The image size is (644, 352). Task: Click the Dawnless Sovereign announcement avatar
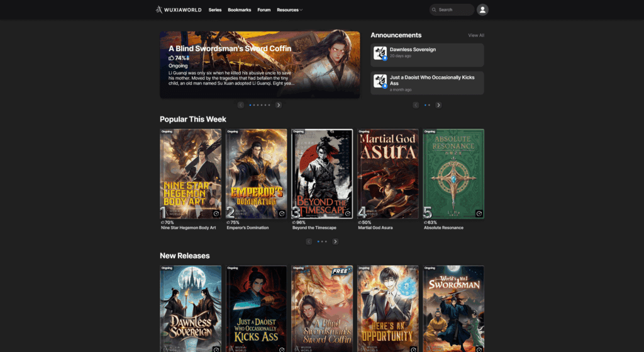coord(380,53)
